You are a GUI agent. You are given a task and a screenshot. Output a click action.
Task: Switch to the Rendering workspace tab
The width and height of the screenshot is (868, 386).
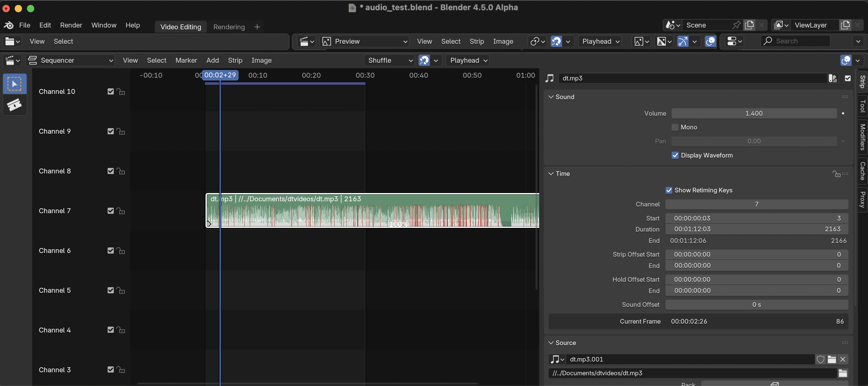[x=228, y=27]
